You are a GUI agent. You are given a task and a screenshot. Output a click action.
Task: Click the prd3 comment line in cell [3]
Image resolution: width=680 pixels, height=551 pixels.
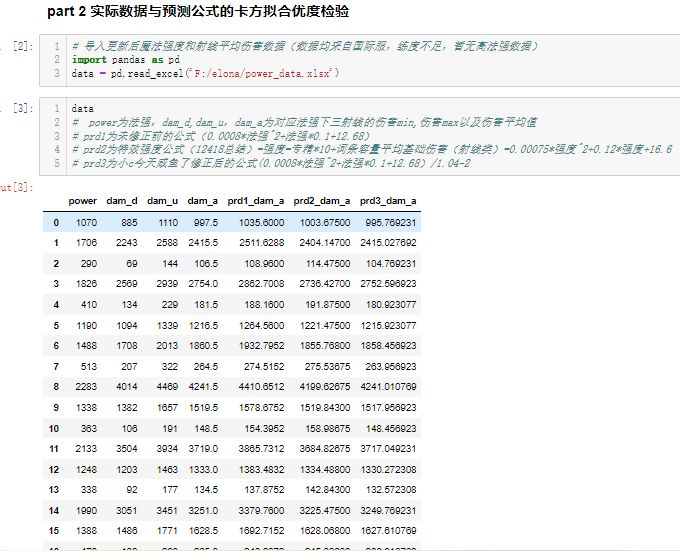click(271, 163)
